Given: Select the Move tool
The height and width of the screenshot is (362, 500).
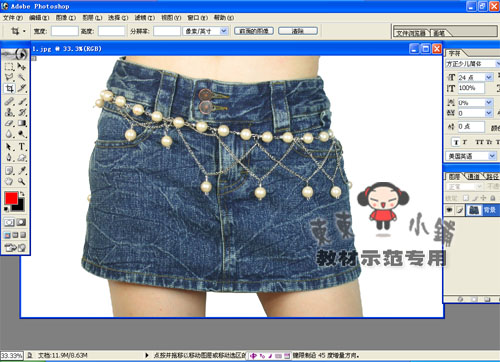Looking at the screenshot, I should coord(21,66).
